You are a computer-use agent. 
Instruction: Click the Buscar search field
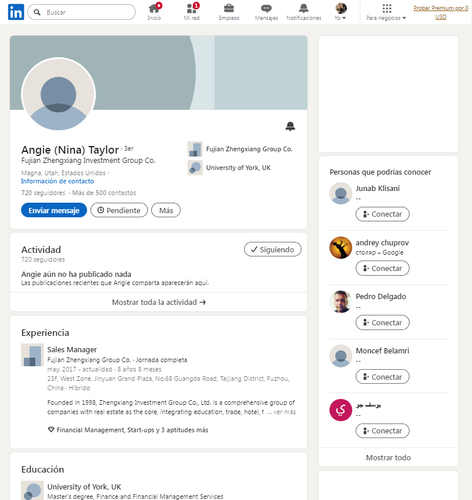[82, 12]
